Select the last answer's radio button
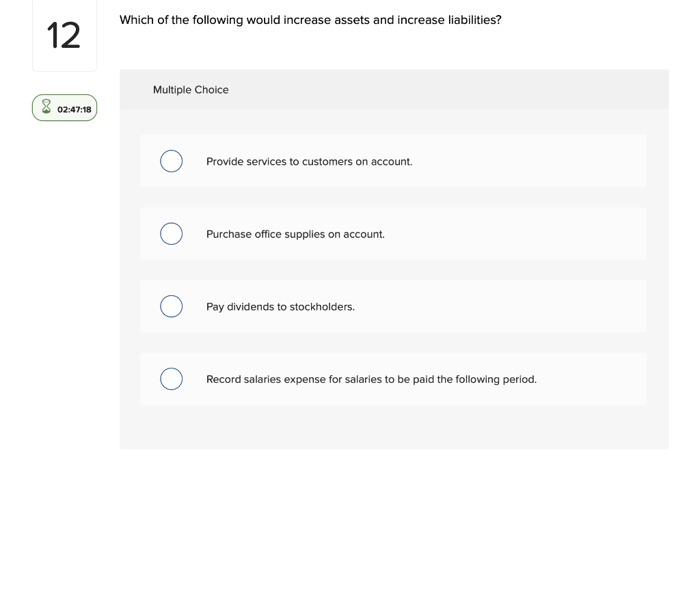The width and height of the screenshot is (700, 607). coord(171,379)
